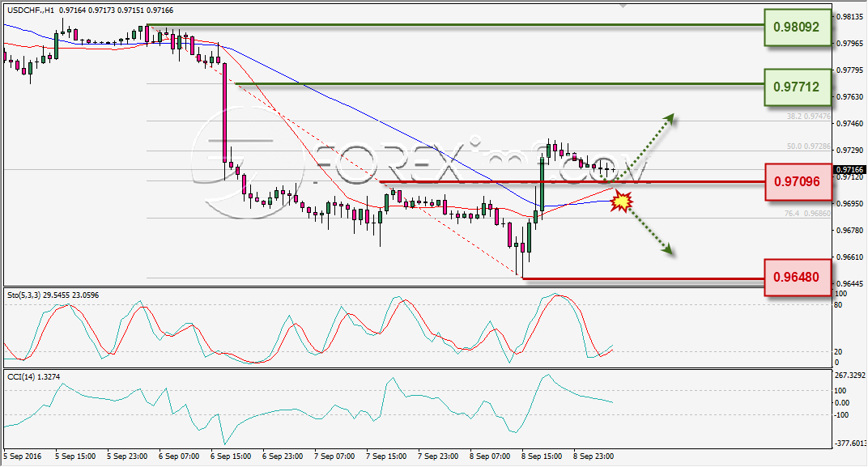The height and width of the screenshot is (467, 868).
Task: Click the CCI scale value -100
Action: 840,415
